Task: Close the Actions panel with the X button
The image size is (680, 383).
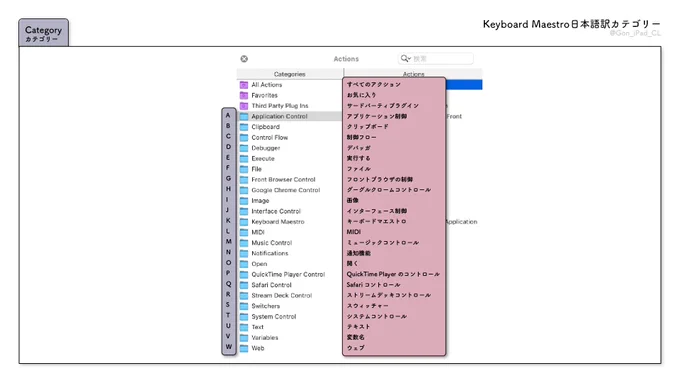Action: click(x=244, y=59)
